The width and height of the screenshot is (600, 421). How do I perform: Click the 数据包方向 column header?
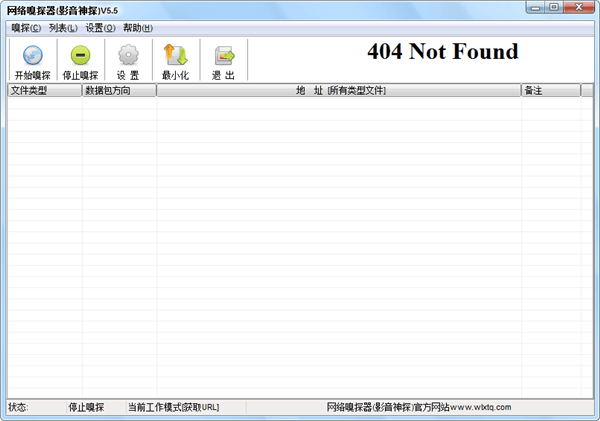(x=119, y=91)
